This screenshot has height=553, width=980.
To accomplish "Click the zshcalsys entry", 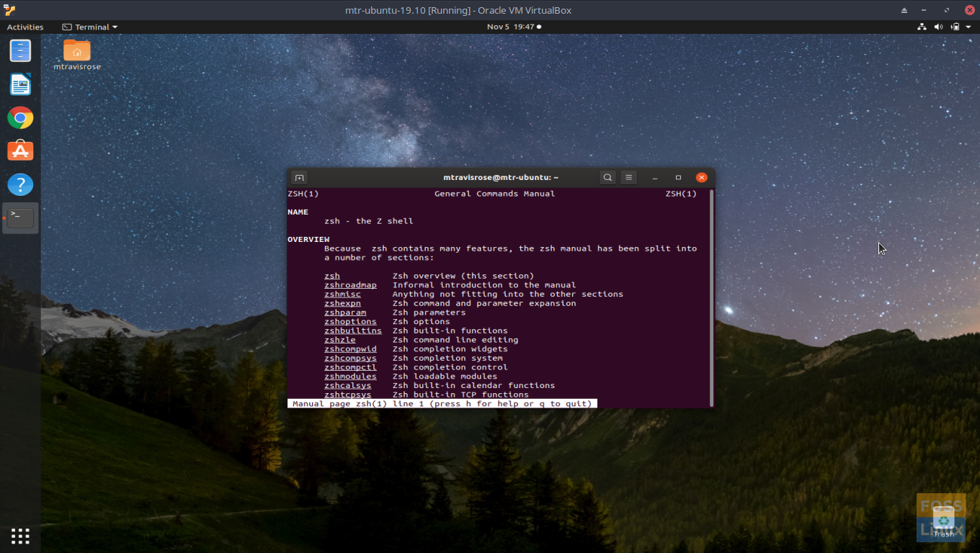I will [348, 385].
